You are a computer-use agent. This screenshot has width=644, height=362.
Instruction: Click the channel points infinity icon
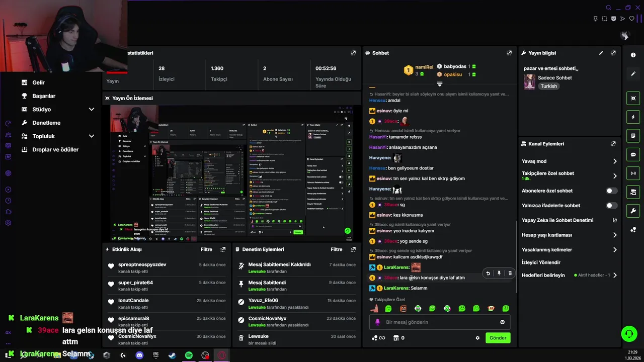pos(378,338)
